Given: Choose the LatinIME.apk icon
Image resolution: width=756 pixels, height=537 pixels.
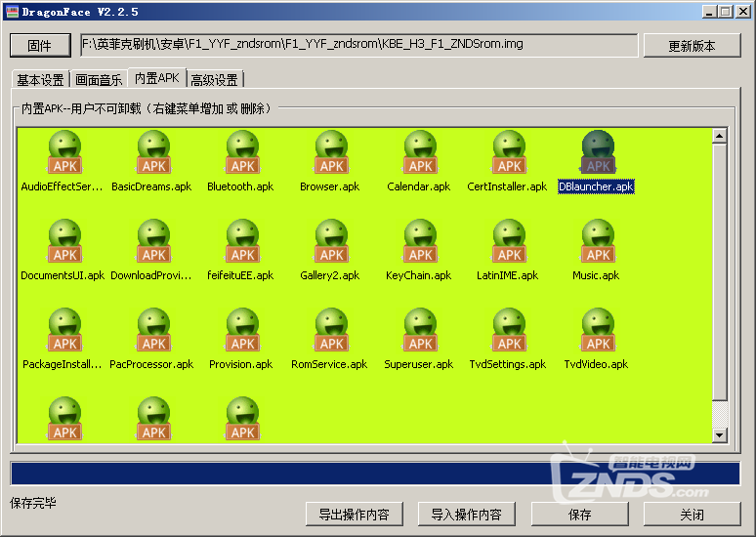Looking at the screenshot, I should 509,241.
